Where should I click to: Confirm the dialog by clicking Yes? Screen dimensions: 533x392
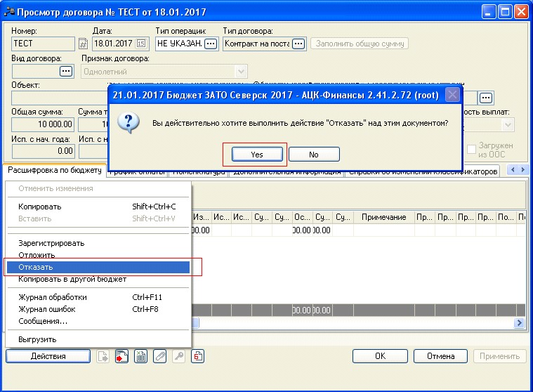257,154
